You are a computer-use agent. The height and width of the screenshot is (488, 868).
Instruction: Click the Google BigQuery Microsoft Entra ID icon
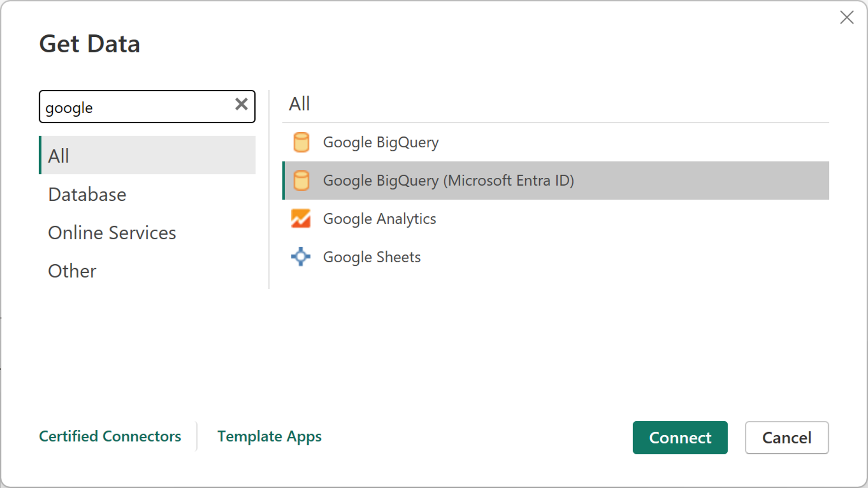pos(302,180)
